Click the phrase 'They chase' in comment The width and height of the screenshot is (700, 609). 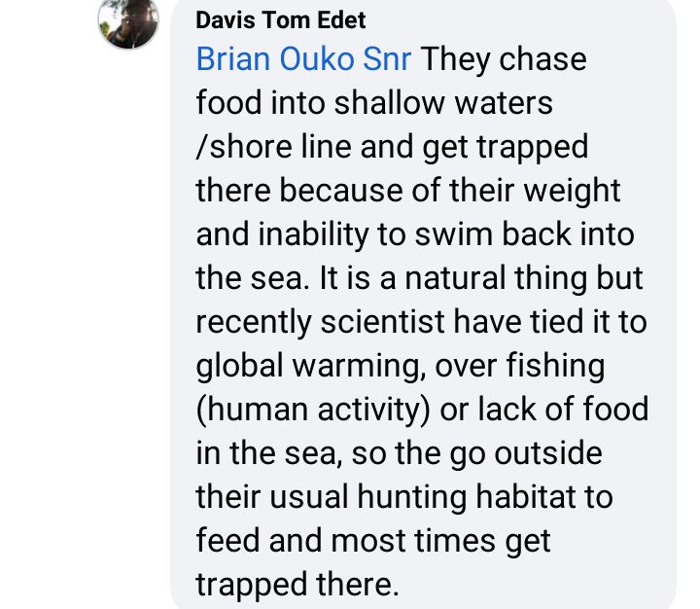tap(504, 59)
